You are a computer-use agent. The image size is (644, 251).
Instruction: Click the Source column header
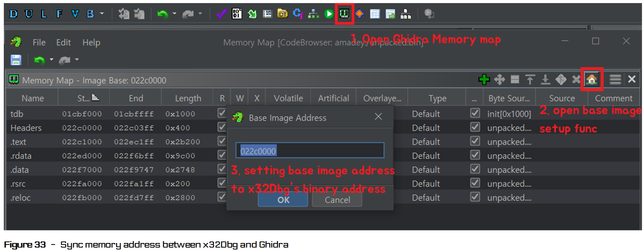pos(562,98)
